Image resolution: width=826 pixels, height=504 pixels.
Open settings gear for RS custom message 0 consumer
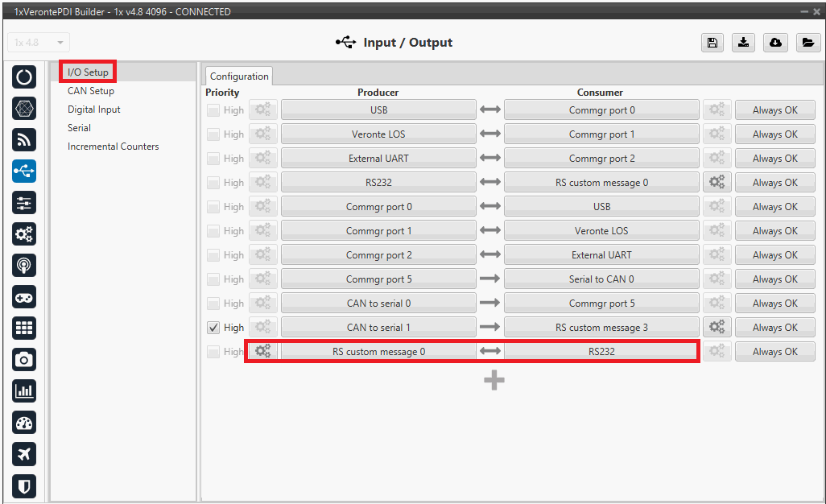(x=717, y=183)
